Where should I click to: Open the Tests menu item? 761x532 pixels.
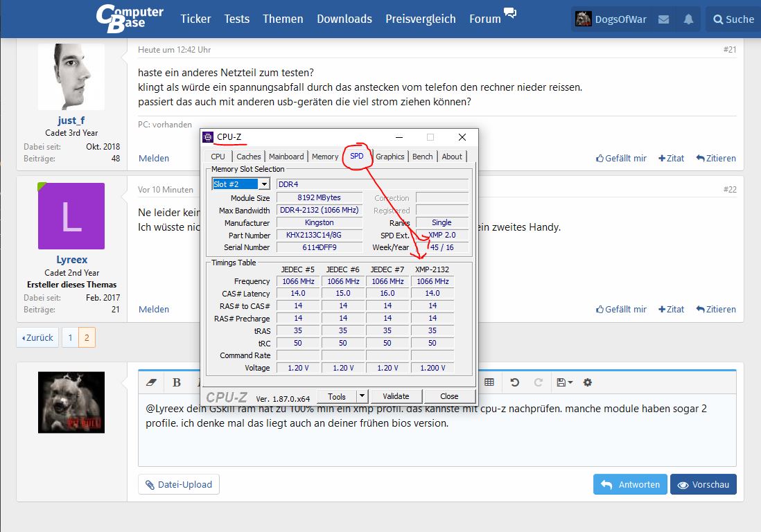[237, 19]
